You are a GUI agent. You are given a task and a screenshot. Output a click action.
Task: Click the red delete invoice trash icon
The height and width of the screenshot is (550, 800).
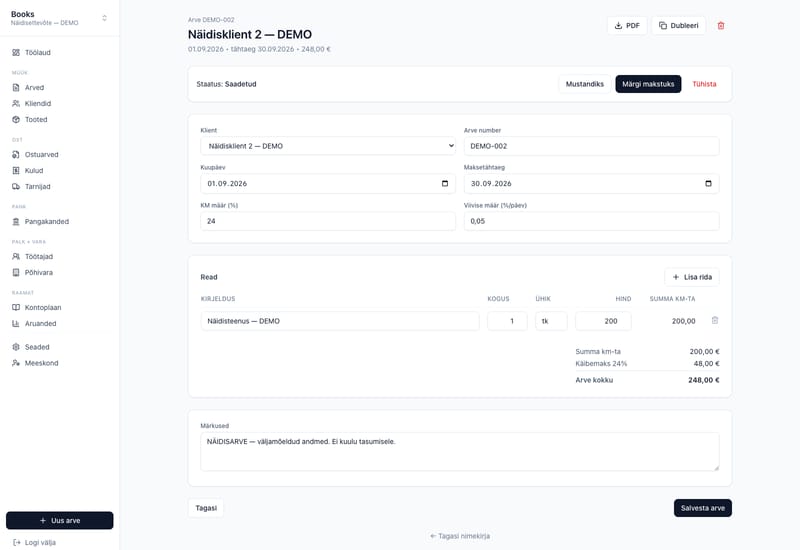click(721, 26)
